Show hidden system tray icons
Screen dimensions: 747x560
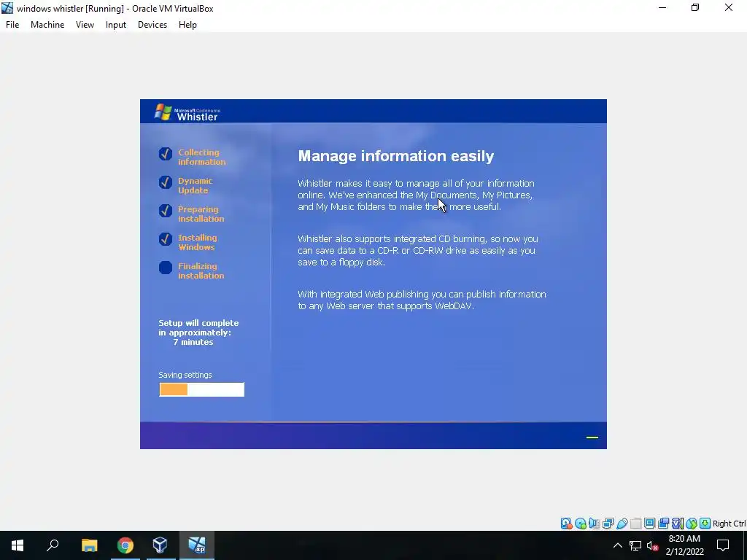[617, 545]
